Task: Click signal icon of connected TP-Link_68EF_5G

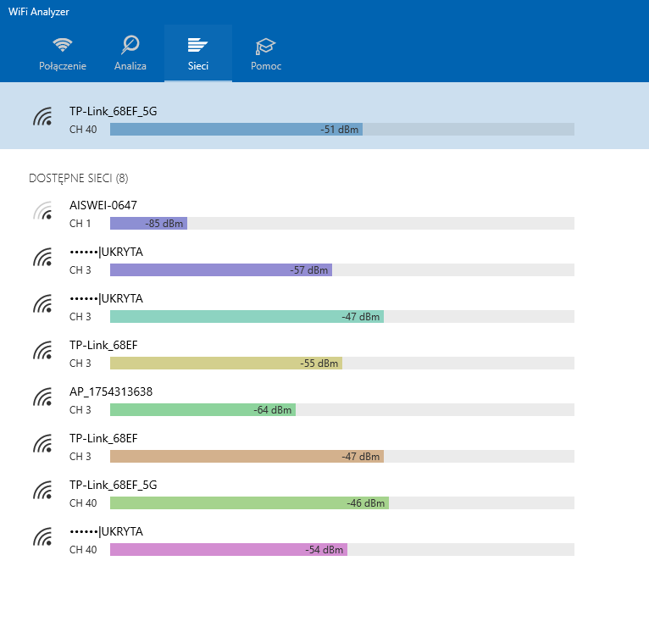Action: pyautogui.click(x=43, y=116)
